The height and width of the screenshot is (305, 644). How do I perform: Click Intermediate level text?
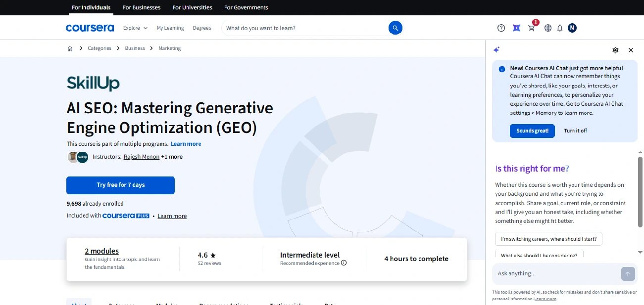tap(310, 255)
